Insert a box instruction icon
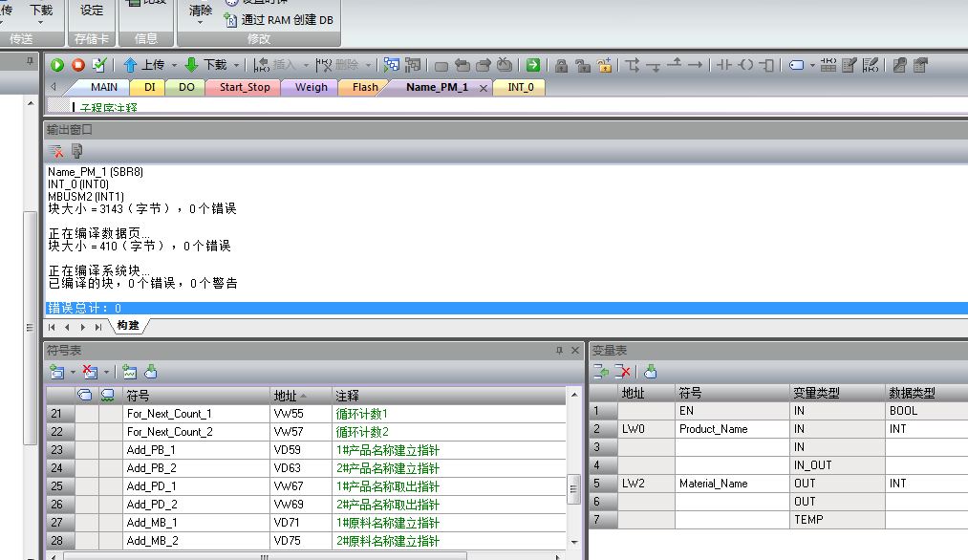Image resolution: width=968 pixels, height=560 pixels. click(x=766, y=65)
